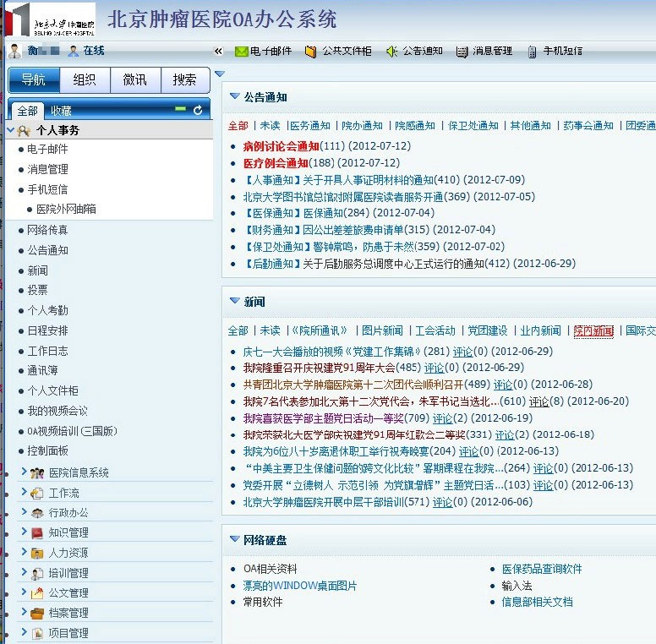Click the 人力资源 folder icon
The image size is (656, 644).
pyautogui.click(x=37, y=554)
